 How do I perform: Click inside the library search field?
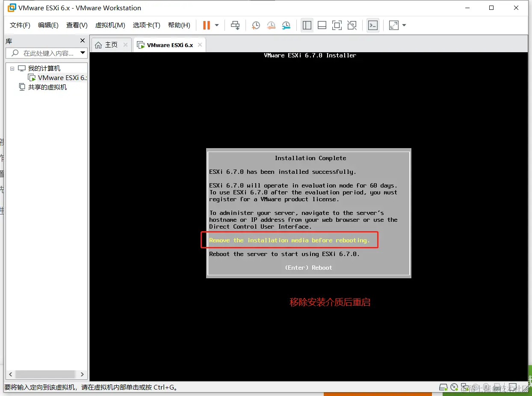click(47, 53)
